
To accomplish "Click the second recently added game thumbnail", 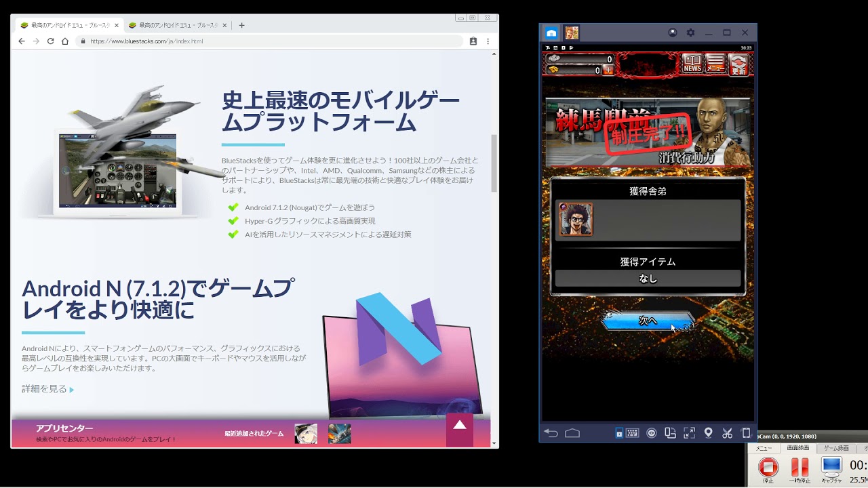I will 340,434.
